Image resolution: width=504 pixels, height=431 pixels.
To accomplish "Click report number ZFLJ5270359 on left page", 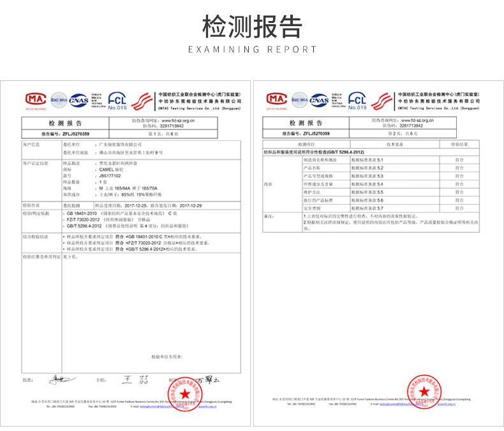I will (76, 134).
